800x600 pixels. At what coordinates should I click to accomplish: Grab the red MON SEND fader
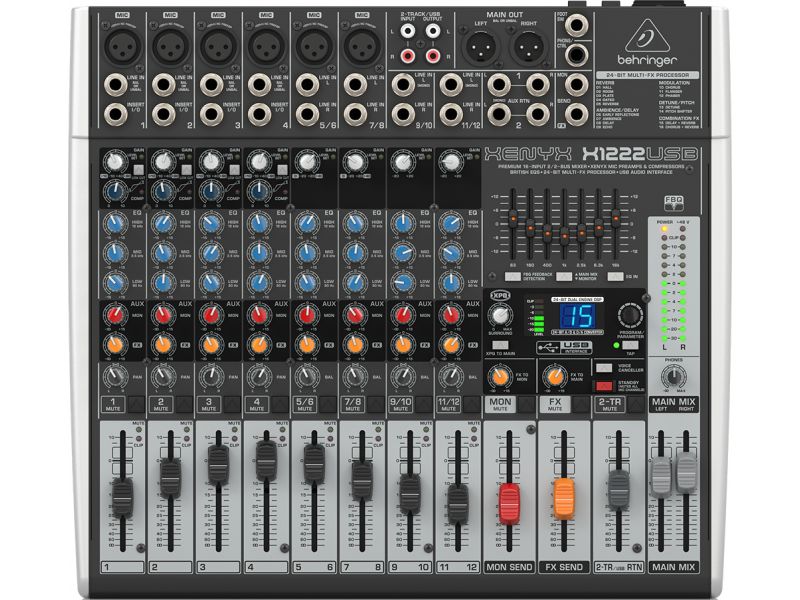[x=509, y=504]
